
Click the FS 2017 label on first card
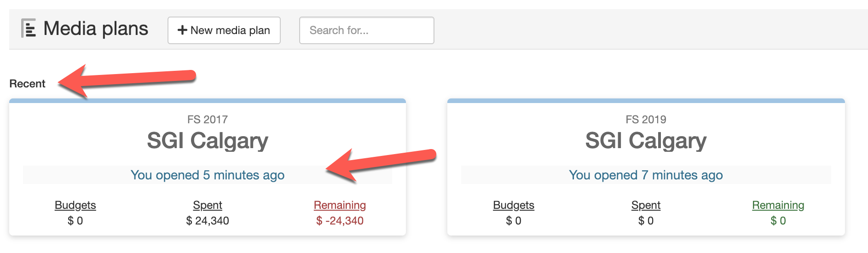coord(208,120)
